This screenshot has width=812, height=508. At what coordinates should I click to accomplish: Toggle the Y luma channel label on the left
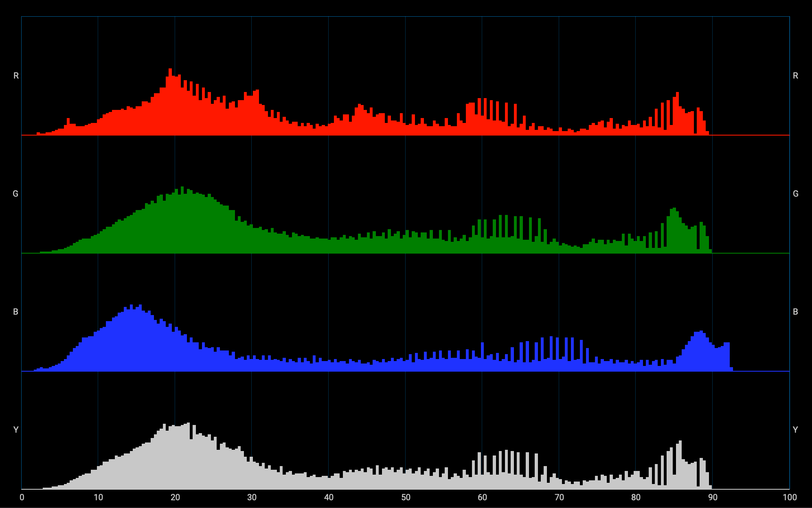15,429
